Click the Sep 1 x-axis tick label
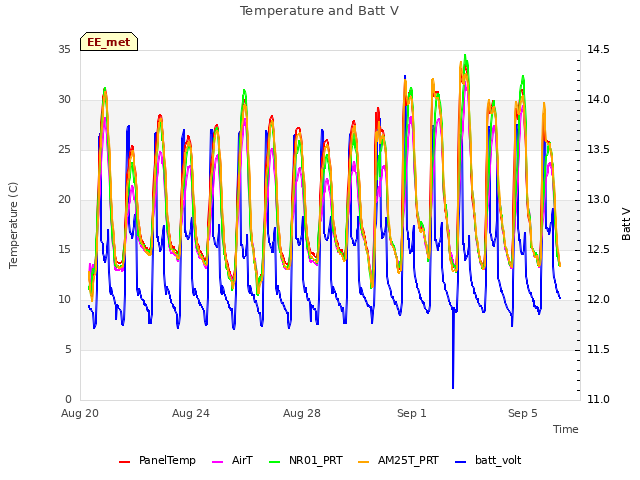 (x=412, y=413)
